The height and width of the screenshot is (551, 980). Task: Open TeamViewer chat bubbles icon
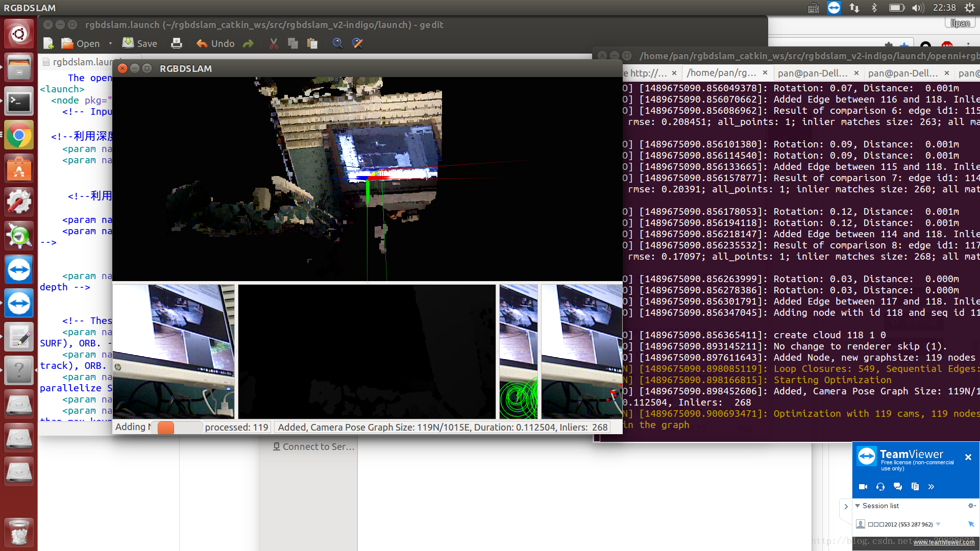click(898, 487)
